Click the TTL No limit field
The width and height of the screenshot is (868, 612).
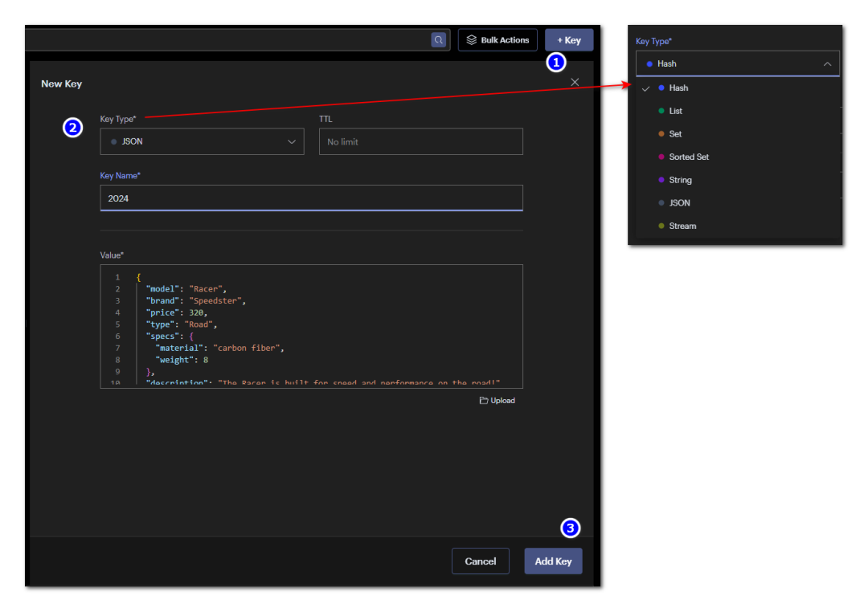point(420,141)
